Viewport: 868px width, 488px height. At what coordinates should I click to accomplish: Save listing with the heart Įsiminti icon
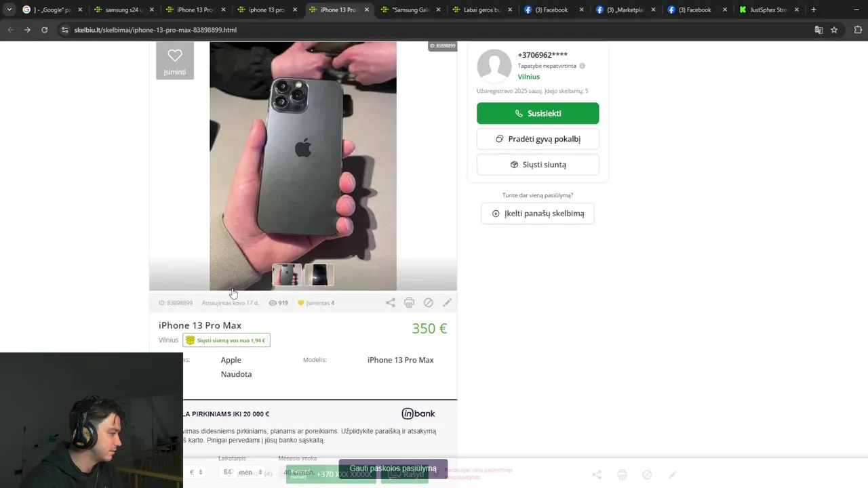coord(175,60)
